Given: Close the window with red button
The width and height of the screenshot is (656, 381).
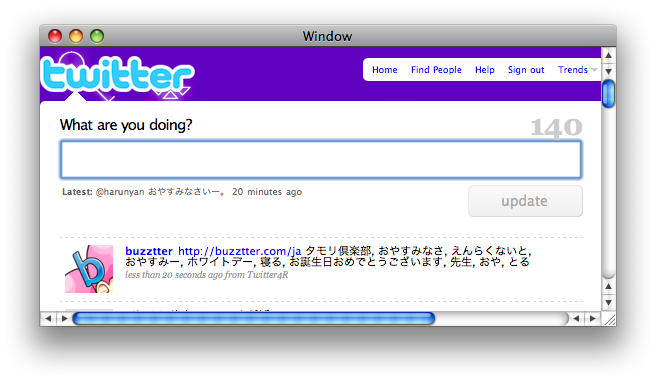Looking at the screenshot, I should click(55, 36).
